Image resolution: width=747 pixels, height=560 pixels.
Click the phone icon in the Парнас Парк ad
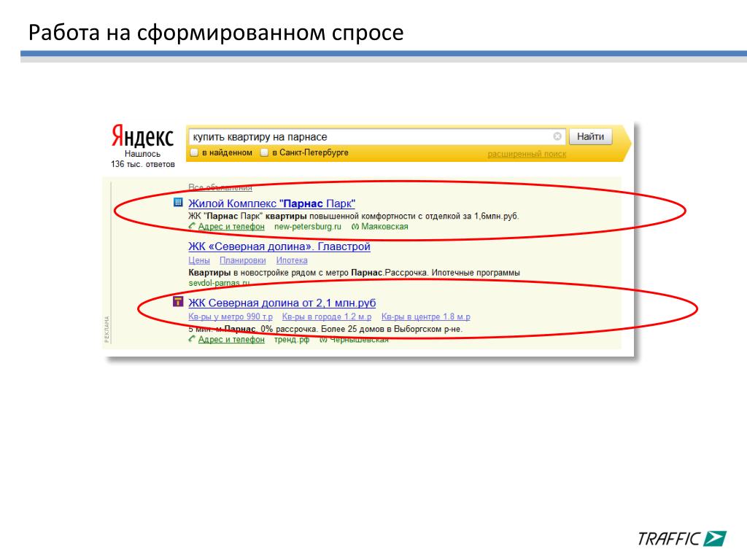[x=192, y=226]
